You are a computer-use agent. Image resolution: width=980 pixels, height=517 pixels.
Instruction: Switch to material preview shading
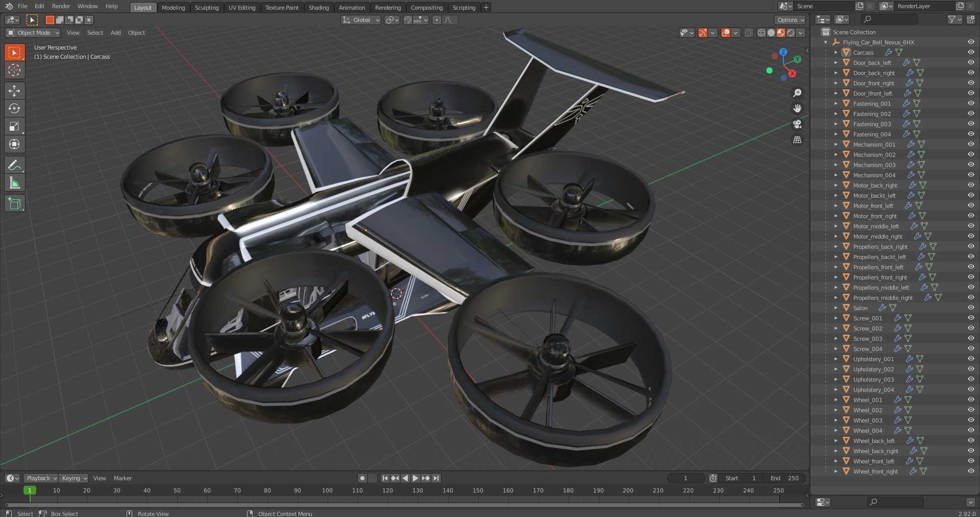[780, 33]
